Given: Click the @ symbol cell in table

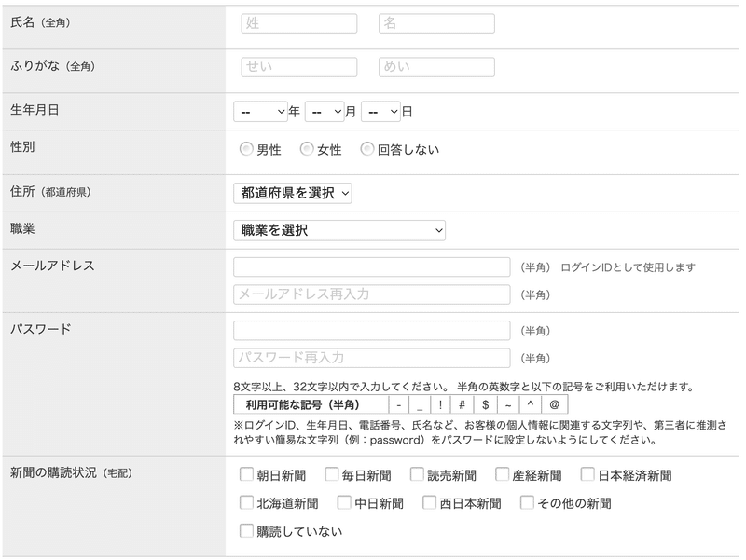Looking at the screenshot, I should pyautogui.click(x=554, y=405).
